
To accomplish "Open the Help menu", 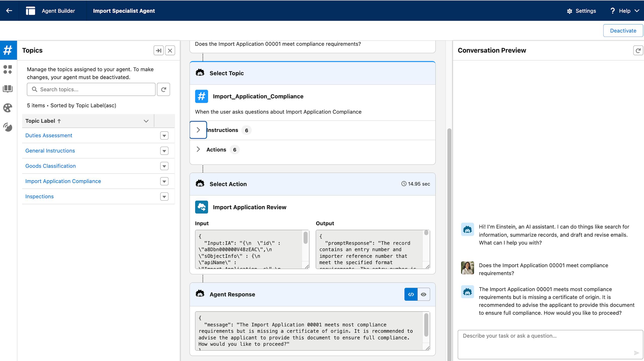I will 625,11.
